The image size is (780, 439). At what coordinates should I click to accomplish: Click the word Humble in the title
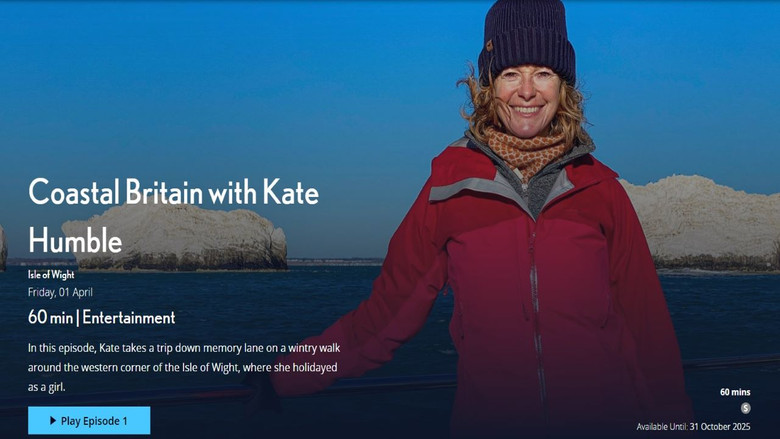(75, 240)
